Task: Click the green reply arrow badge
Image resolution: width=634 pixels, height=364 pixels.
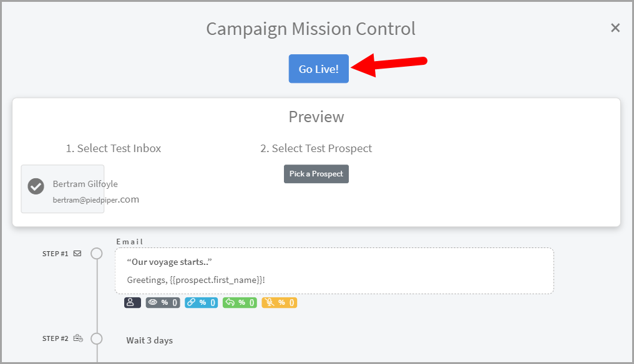Action: coord(240,302)
